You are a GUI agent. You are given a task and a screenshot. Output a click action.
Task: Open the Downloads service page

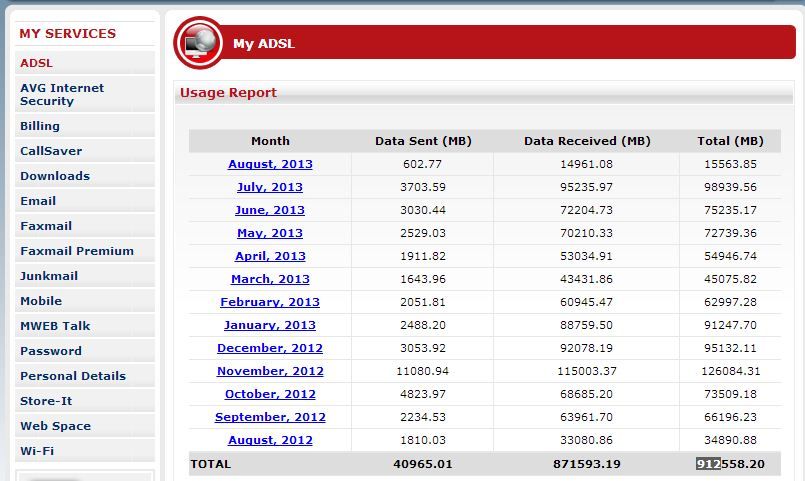tap(55, 176)
